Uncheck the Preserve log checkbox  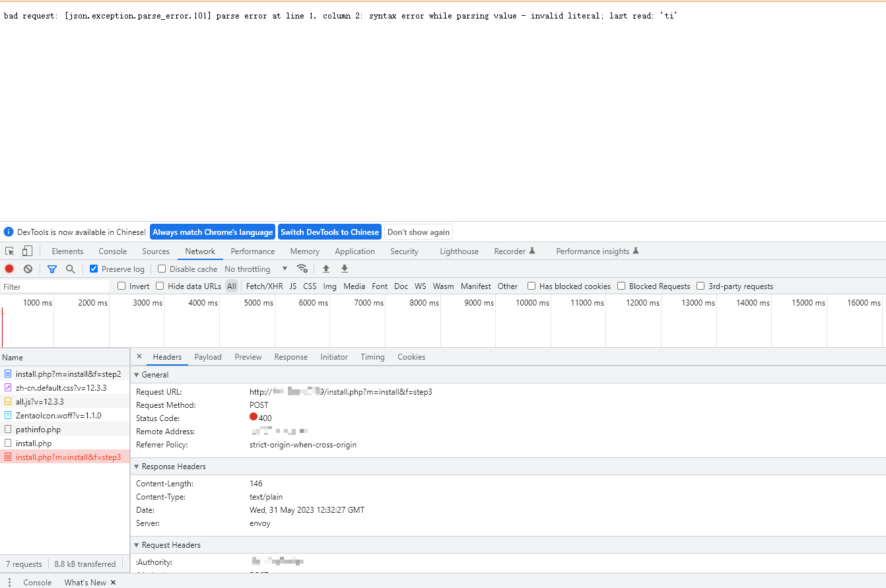(94, 269)
